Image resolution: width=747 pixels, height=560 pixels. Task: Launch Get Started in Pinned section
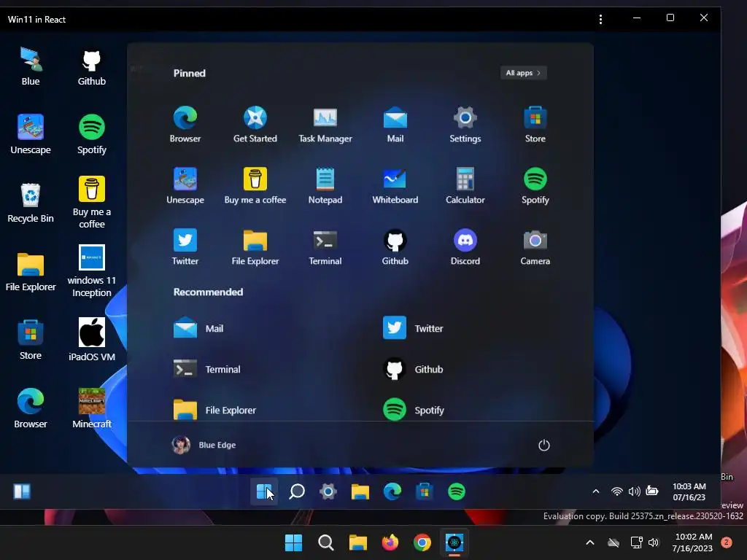[x=255, y=124]
